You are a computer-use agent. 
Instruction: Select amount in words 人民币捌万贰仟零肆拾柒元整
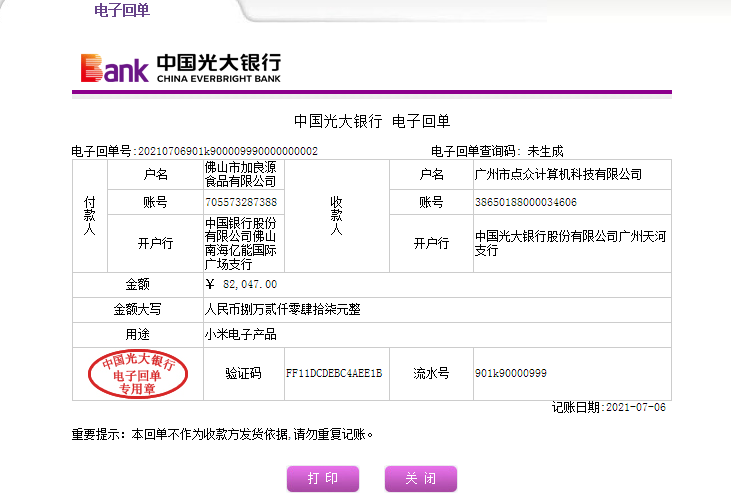pos(283,309)
